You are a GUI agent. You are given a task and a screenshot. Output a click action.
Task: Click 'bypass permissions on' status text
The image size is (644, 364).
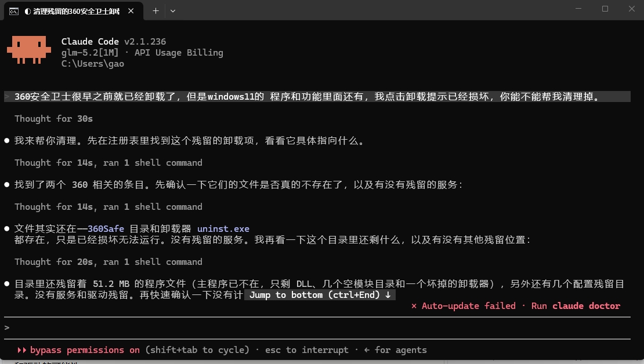85,350
